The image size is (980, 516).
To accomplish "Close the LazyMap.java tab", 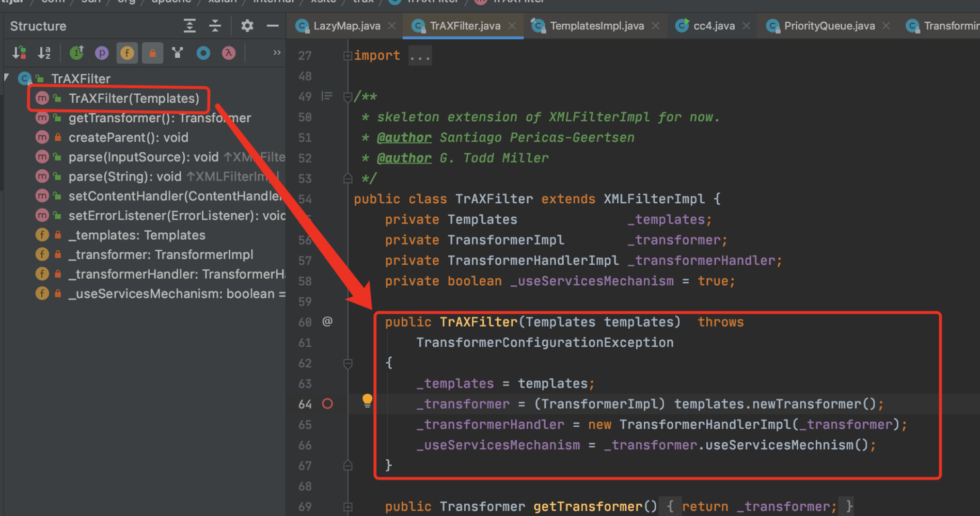I will click(x=392, y=26).
